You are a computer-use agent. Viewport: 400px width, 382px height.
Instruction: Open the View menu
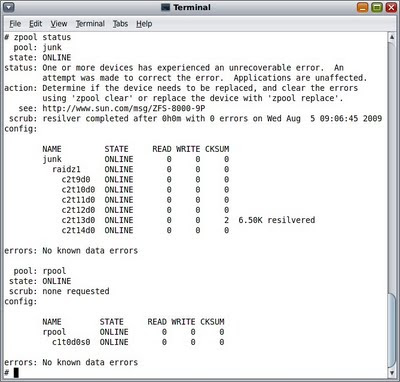[59, 24]
